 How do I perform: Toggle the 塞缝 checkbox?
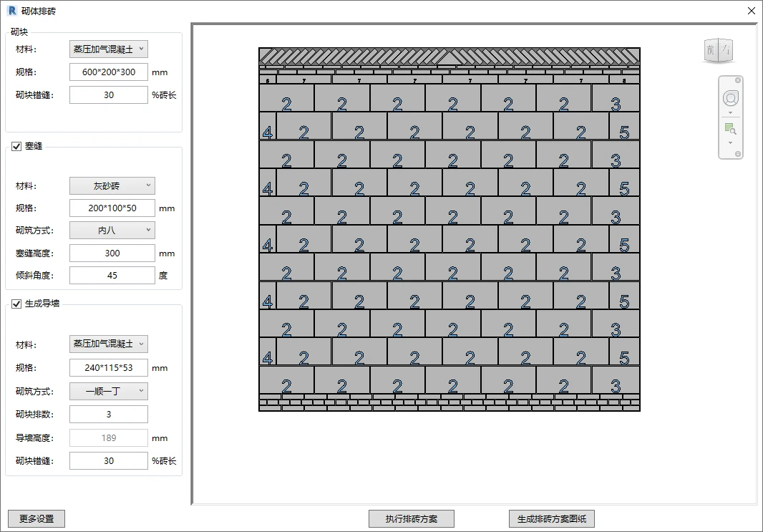(16, 146)
